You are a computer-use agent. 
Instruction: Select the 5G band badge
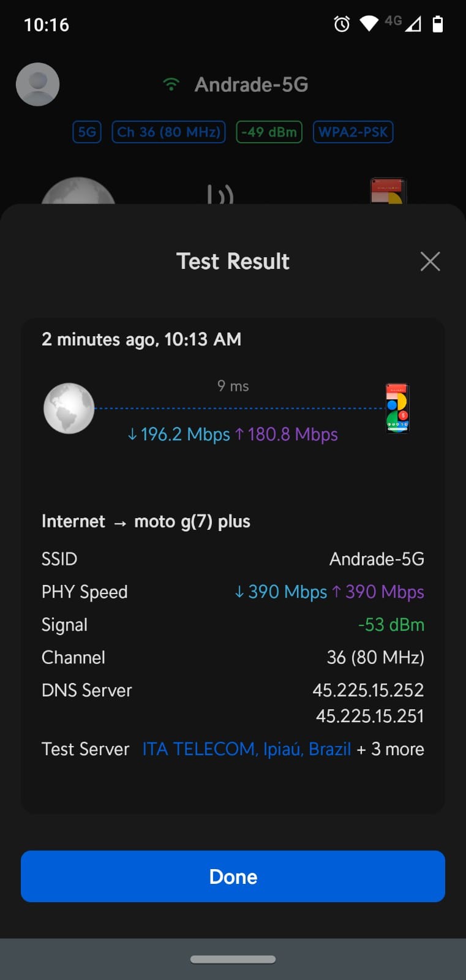point(87,132)
